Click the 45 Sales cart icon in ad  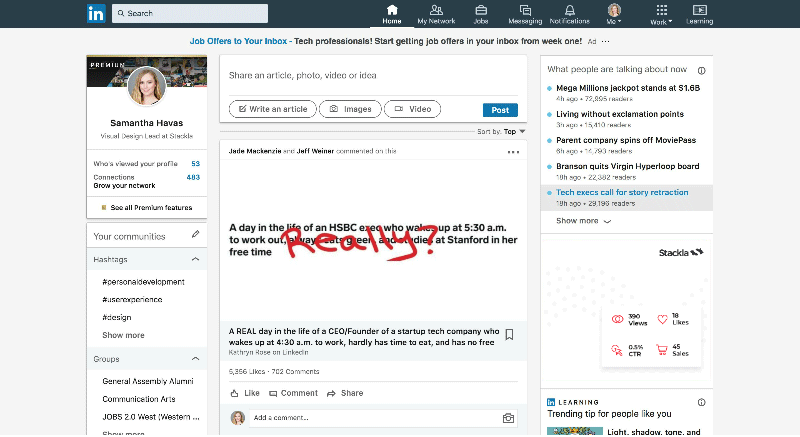[x=662, y=350]
